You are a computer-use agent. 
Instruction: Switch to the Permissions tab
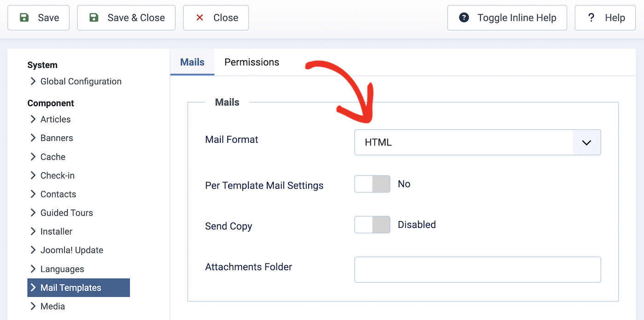[x=252, y=62]
